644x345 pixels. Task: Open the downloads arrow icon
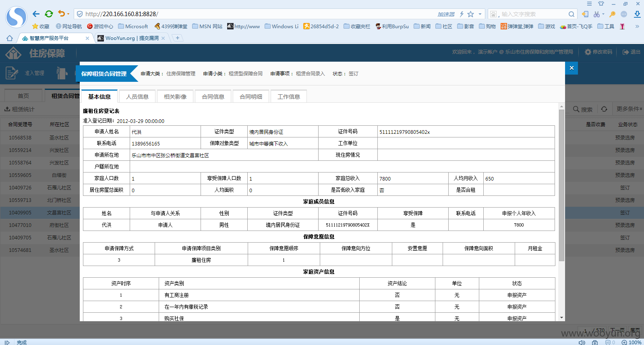637,14
